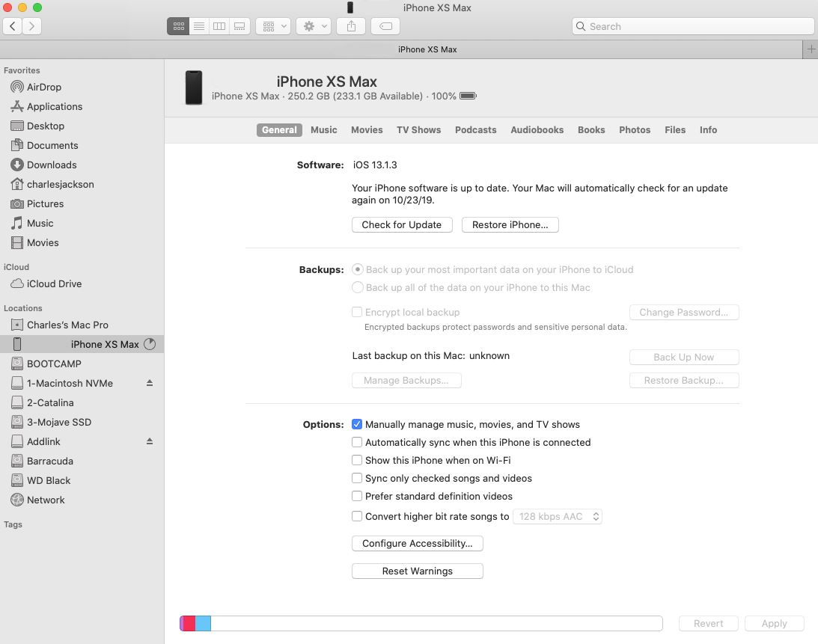Open Downloads folder in sidebar
Screen dimensions: 818x644
82,165
